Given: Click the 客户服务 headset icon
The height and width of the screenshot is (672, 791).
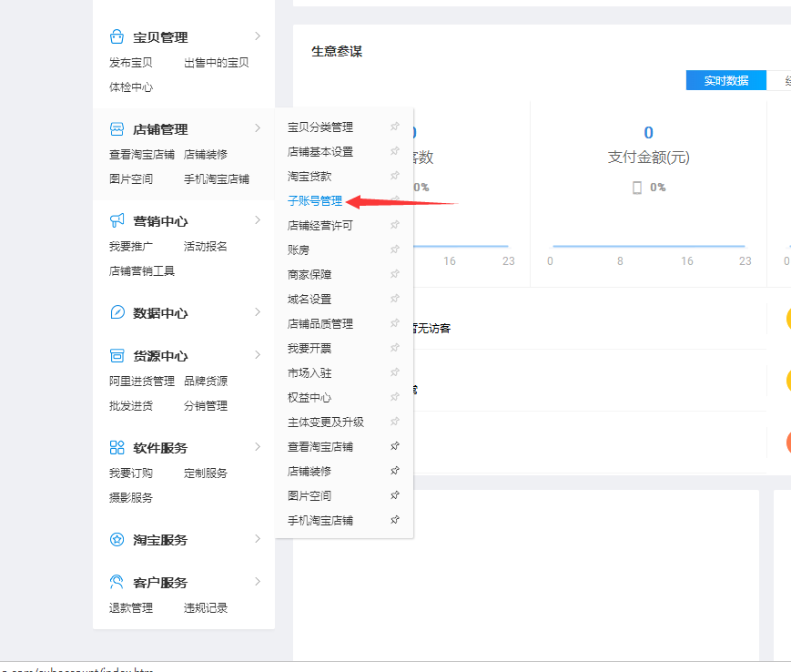Looking at the screenshot, I should tap(117, 583).
